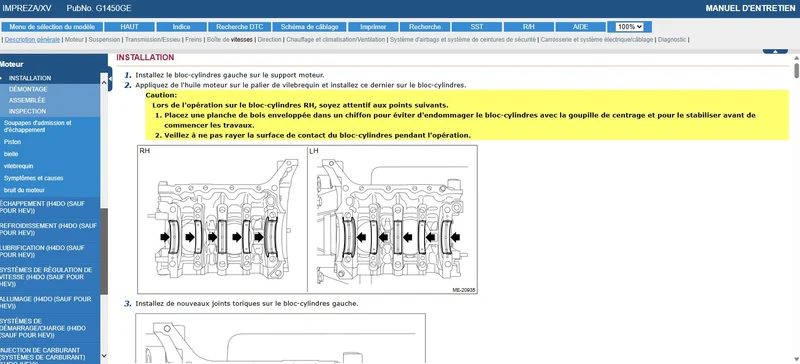Click main content scroll-up arrow
The width and height of the screenshot is (800, 364).
coord(796,59)
